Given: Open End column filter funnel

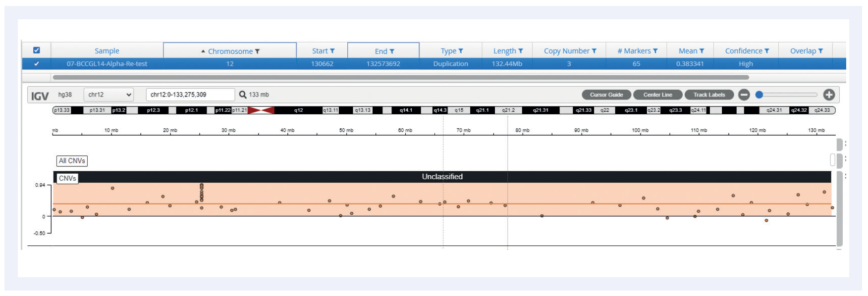Looking at the screenshot, I should pos(392,51).
